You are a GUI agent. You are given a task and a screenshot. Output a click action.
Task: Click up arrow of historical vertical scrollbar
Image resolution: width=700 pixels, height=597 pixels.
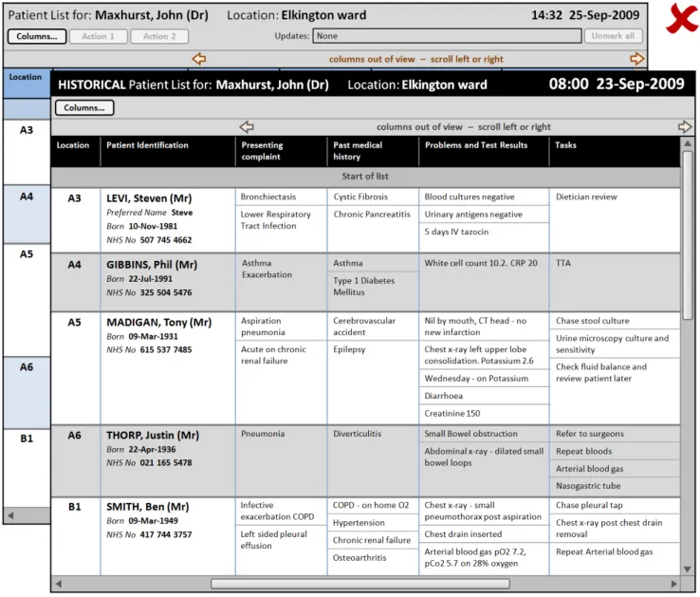point(688,145)
